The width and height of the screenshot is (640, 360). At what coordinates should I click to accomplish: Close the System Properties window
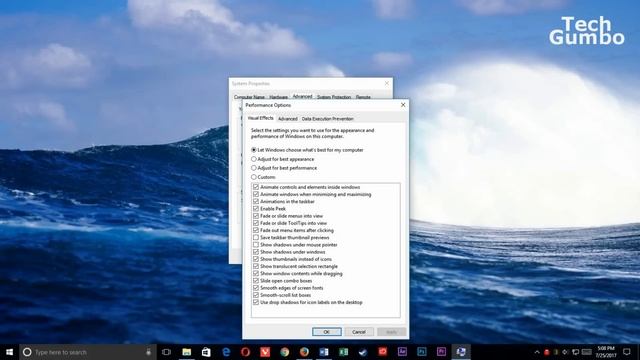pyautogui.click(x=387, y=83)
